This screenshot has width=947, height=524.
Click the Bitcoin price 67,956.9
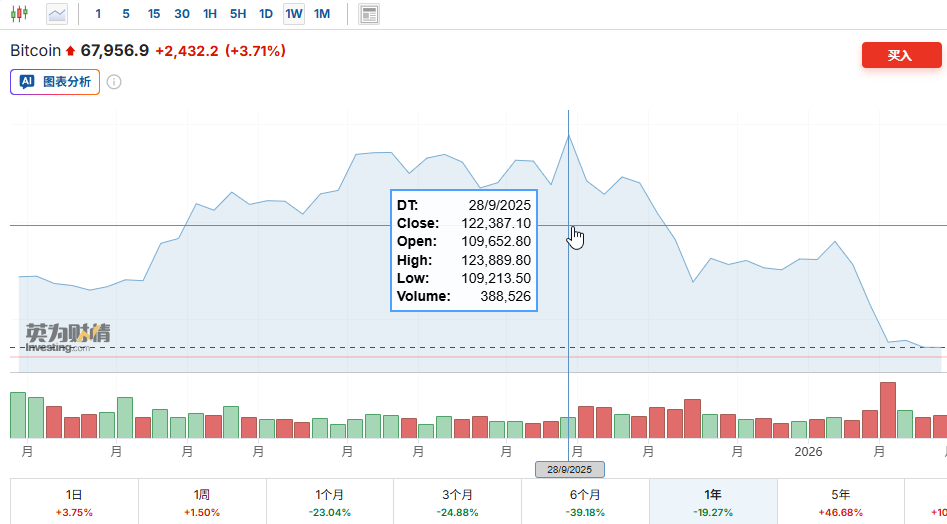(115, 51)
